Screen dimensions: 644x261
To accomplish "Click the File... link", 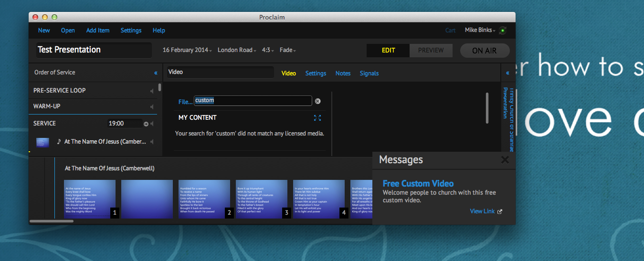I will 185,102.
